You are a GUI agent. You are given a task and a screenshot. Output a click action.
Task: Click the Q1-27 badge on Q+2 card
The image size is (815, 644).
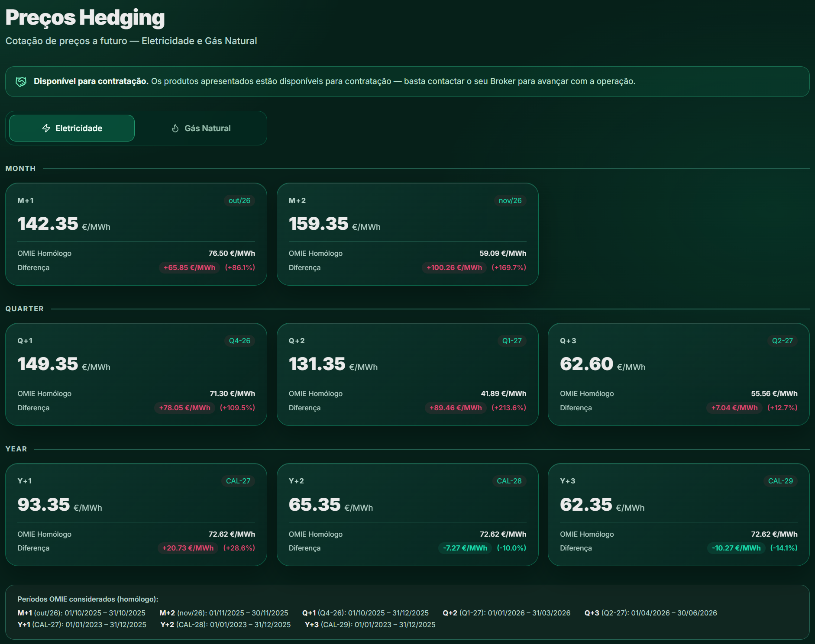pyautogui.click(x=512, y=341)
